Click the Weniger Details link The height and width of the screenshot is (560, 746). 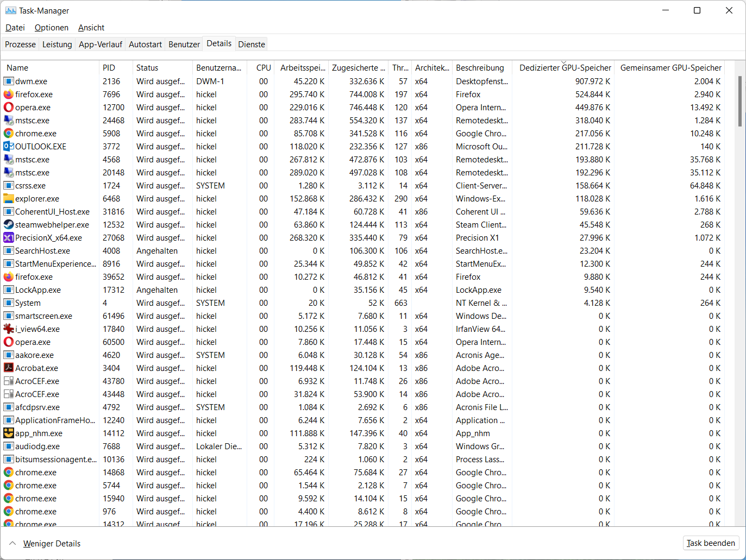[52, 544]
